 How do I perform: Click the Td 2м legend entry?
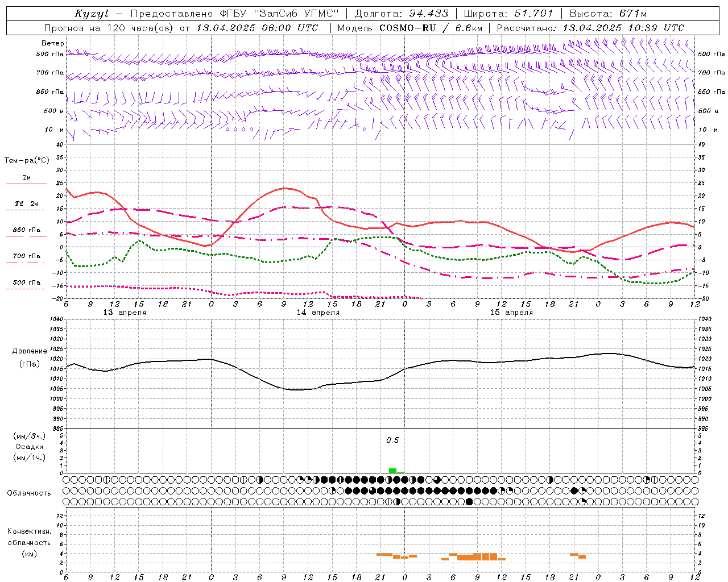click(26, 203)
